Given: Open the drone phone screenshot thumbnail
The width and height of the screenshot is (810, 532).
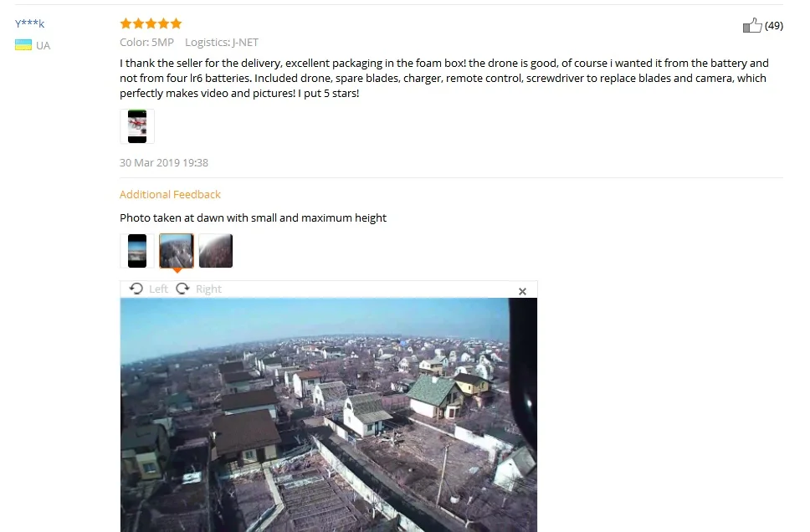Looking at the screenshot, I should 137,126.
